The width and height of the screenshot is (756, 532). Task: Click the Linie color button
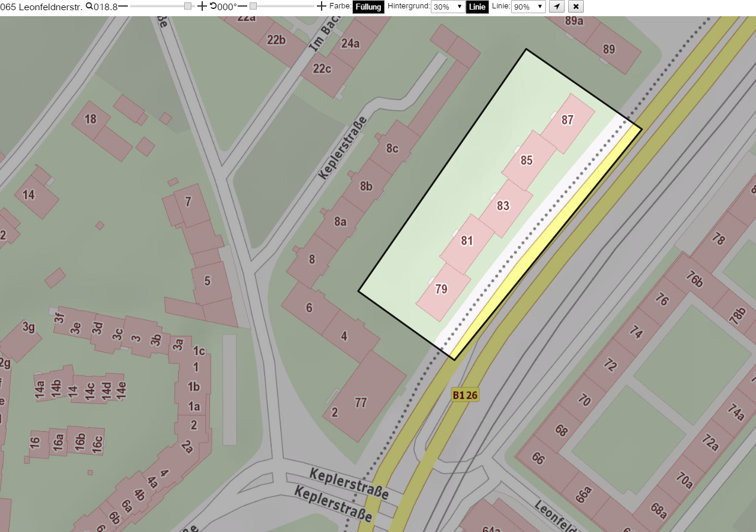click(x=477, y=7)
